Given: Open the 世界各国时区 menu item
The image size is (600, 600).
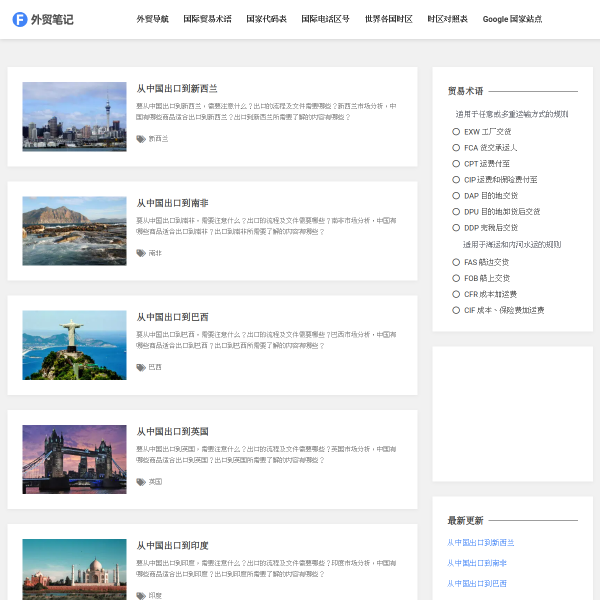Looking at the screenshot, I should pos(388,19).
